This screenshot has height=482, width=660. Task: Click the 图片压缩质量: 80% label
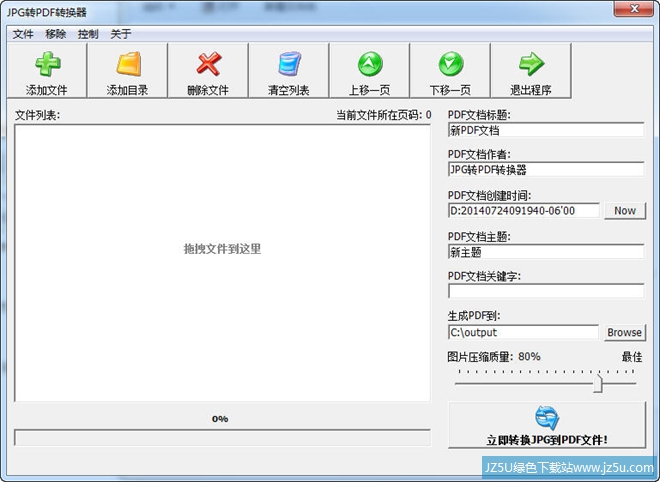(x=494, y=357)
